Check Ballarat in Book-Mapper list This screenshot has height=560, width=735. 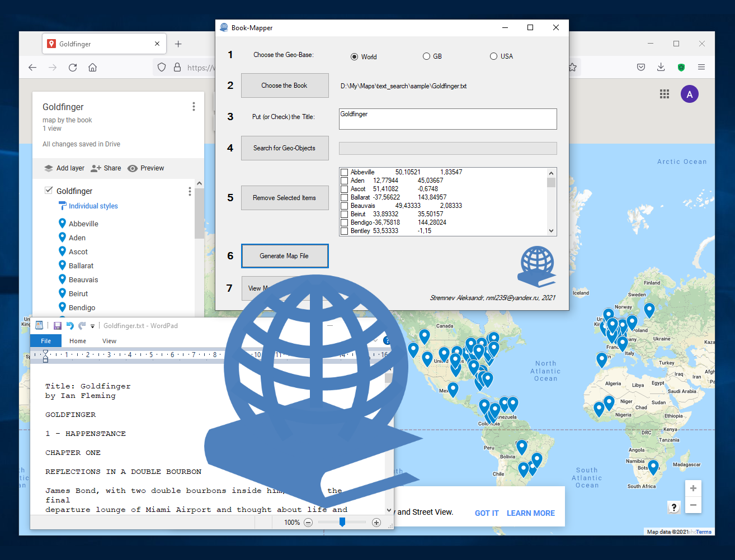(x=345, y=197)
